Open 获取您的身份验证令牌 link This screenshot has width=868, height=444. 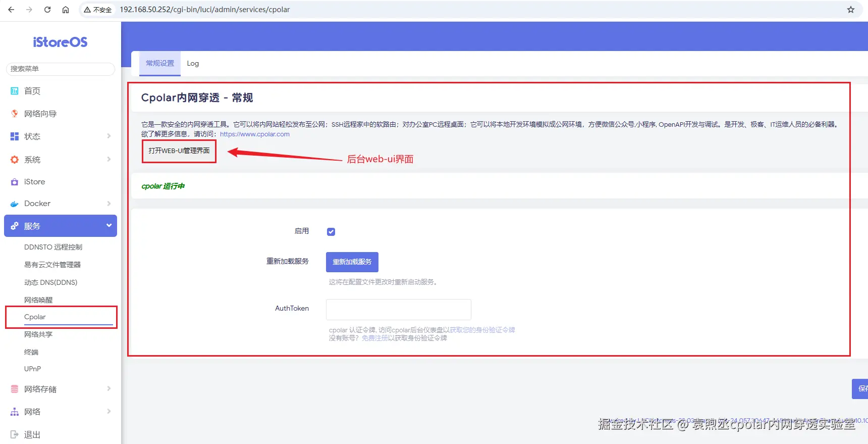point(482,330)
